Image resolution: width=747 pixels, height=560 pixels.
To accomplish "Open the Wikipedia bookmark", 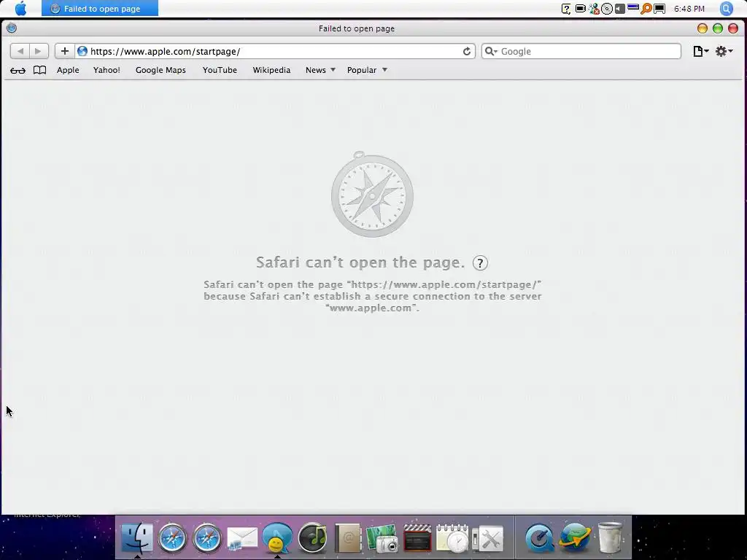I will click(x=271, y=70).
